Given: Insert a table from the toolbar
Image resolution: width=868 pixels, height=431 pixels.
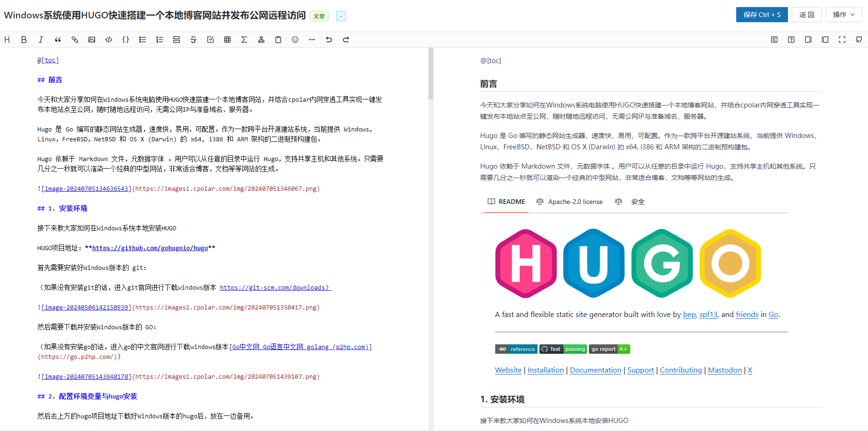Looking at the screenshot, I should (x=227, y=40).
